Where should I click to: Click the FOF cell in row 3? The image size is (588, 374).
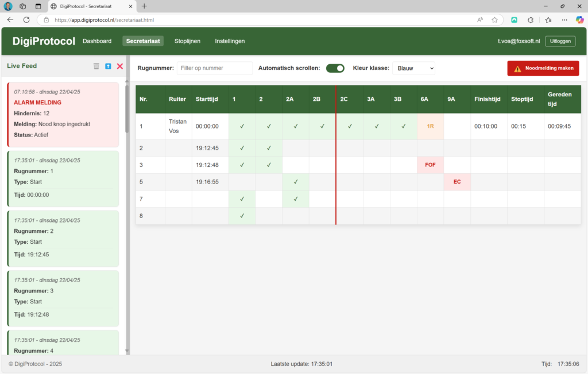pyautogui.click(x=430, y=165)
